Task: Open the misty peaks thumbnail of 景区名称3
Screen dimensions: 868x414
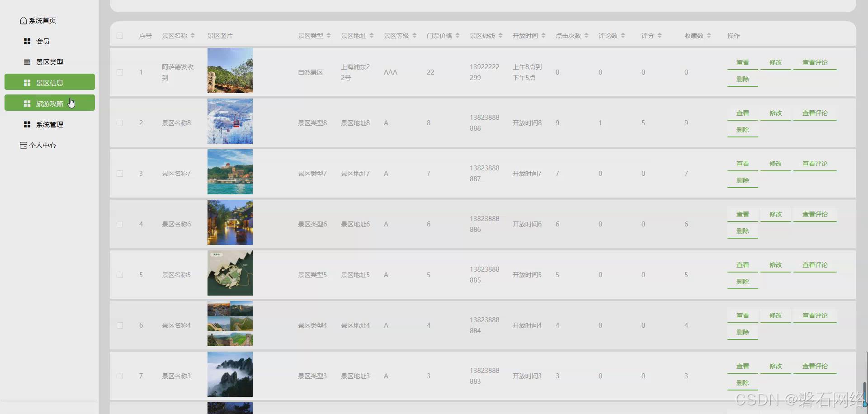Action: (230, 374)
